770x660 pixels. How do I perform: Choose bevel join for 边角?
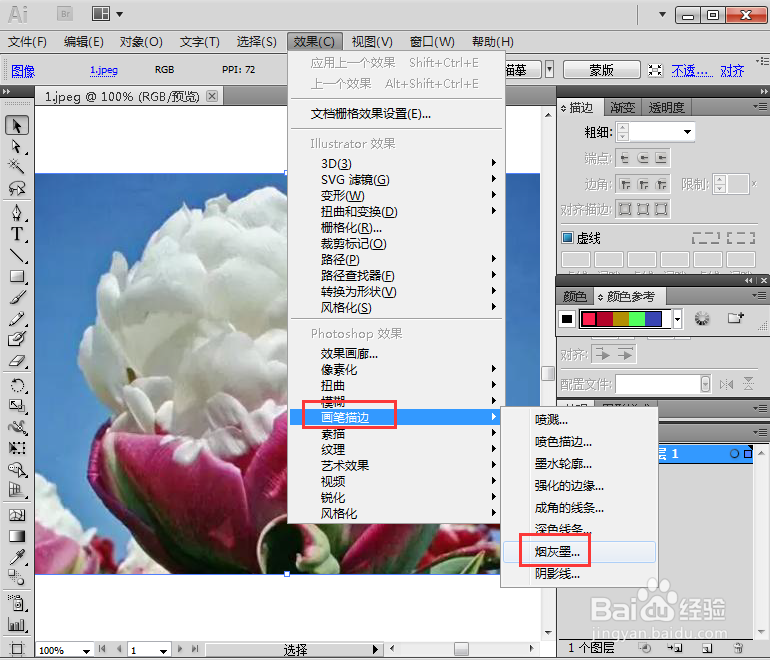tap(661, 185)
